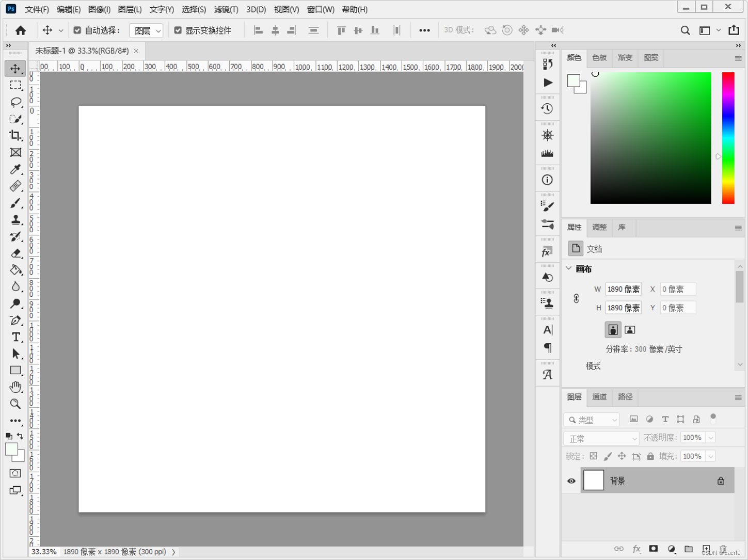Select the Zoom tool

click(15, 404)
